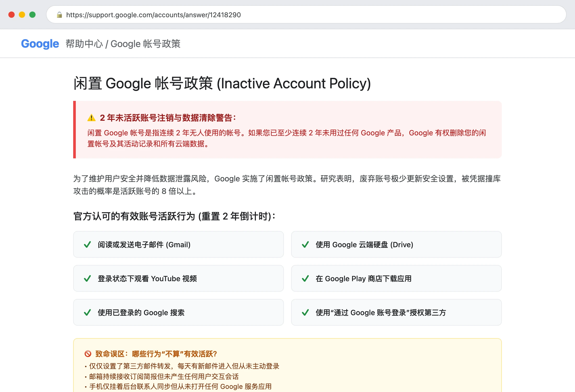The height and width of the screenshot is (392, 575).
Task: Select card 使用“通过 Google 账号登录”授权第三方
Action: 396,312
